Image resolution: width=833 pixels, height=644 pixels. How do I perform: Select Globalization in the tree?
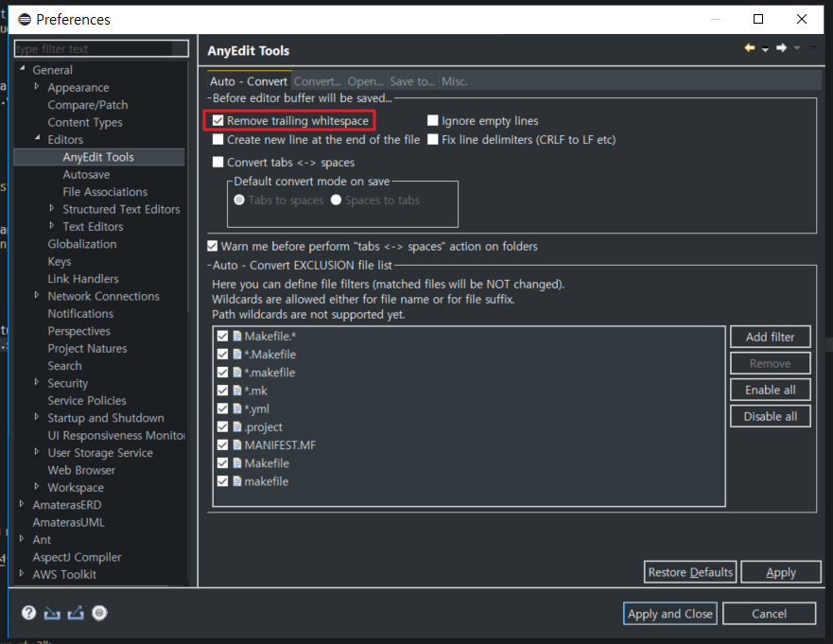[82, 244]
